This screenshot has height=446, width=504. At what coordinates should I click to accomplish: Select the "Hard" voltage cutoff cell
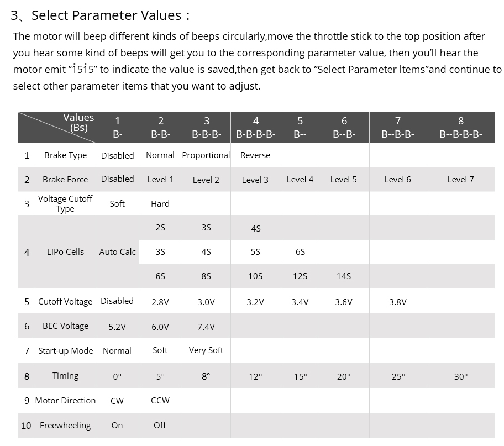pos(160,204)
